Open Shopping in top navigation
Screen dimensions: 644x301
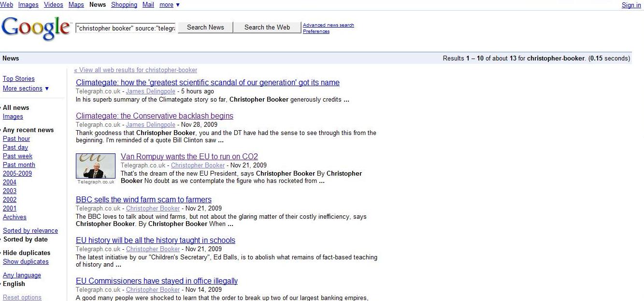point(124,4)
